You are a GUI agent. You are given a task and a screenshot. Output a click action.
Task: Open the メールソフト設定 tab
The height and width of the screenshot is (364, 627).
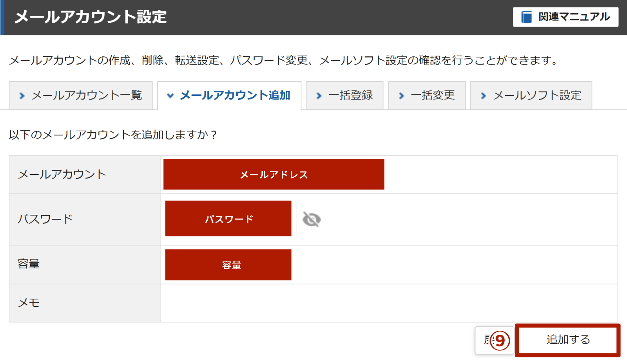[x=537, y=96]
